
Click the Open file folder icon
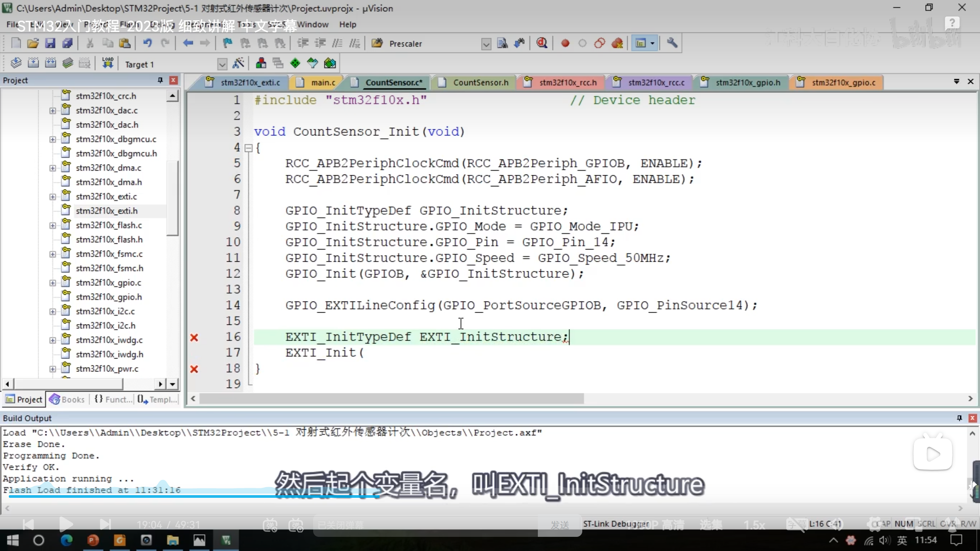[x=33, y=43]
